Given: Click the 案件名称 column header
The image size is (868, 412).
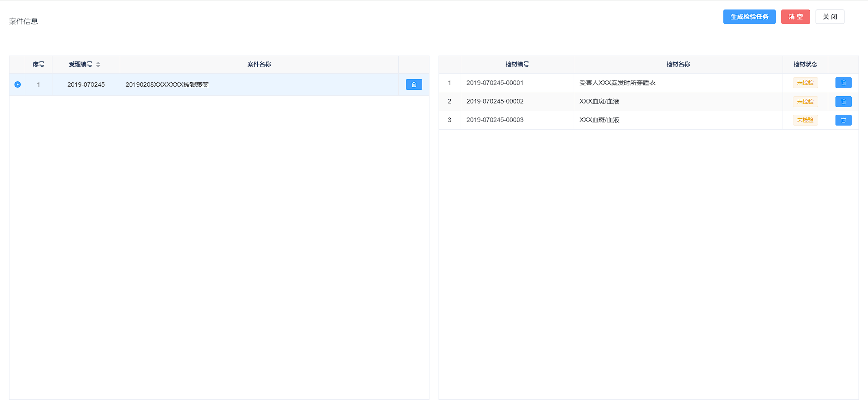Looking at the screenshot, I should (259, 65).
